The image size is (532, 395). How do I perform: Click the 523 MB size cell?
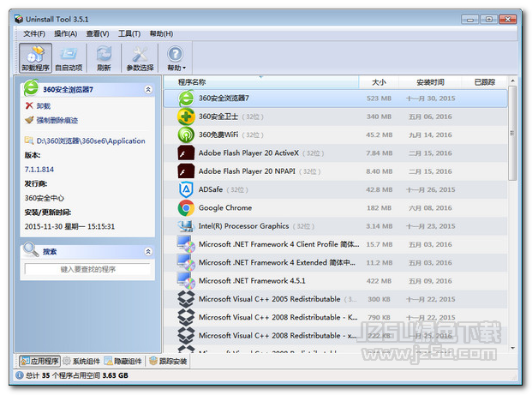point(379,99)
